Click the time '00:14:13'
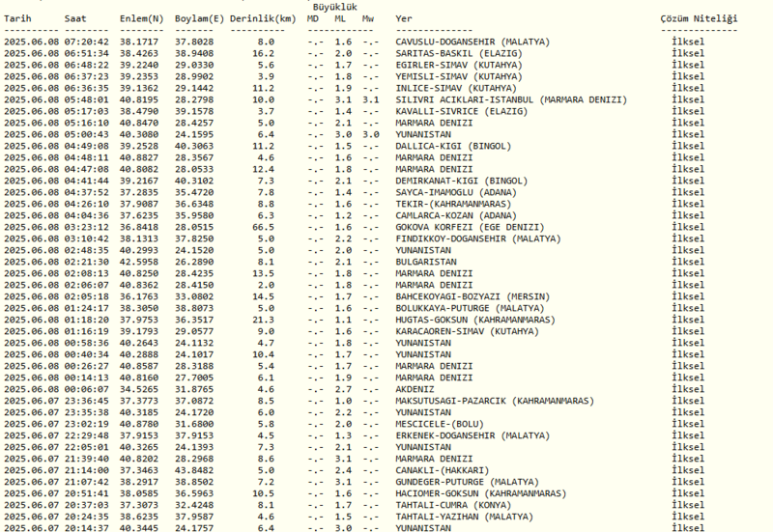This screenshot has width=773, height=532. tap(86, 378)
